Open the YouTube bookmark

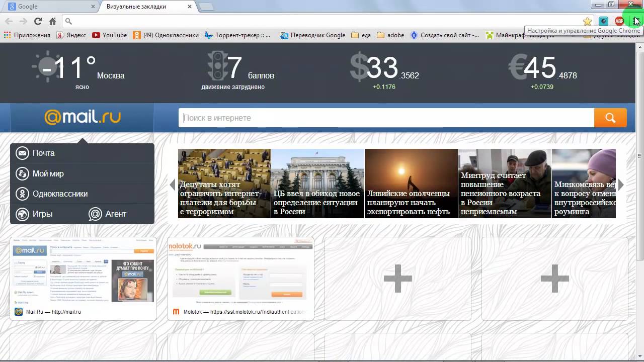[x=109, y=35]
